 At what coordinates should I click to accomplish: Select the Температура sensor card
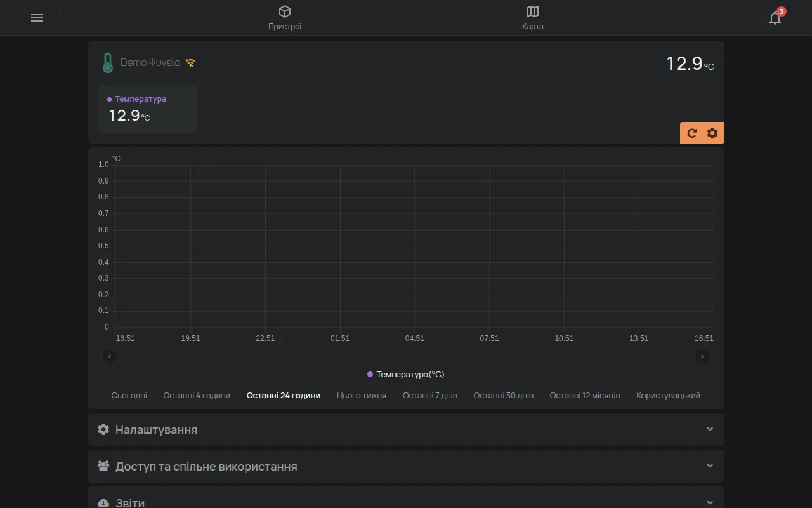[147, 109]
